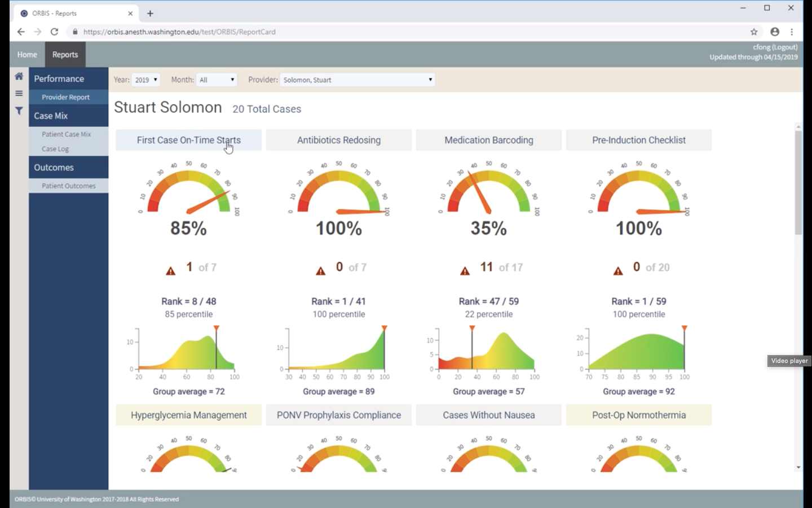This screenshot has height=508, width=812.
Task: Click '11 of 17' flagged cases count
Action: (x=501, y=267)
